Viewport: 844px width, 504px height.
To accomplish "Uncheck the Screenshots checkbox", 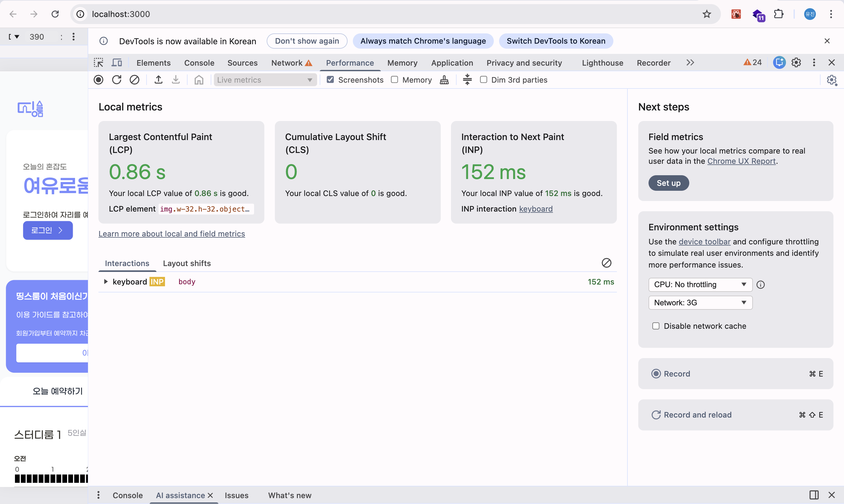I will click(x=330, y=80).
